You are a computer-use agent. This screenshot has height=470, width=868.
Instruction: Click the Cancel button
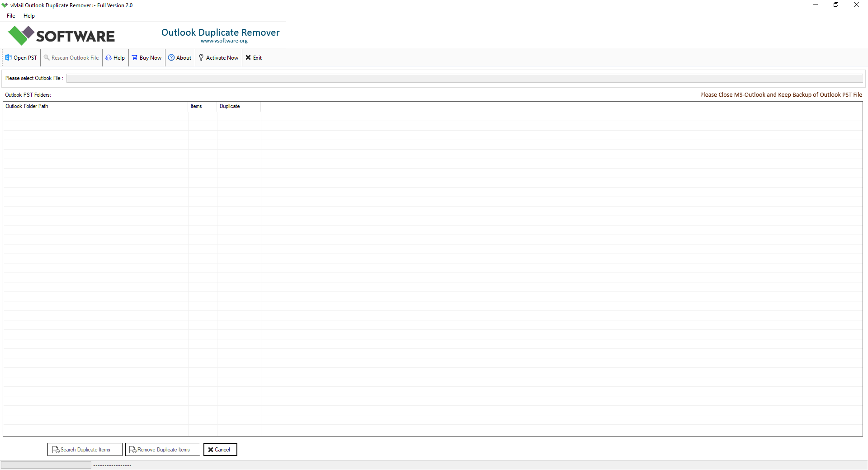[x=220, y=449]
